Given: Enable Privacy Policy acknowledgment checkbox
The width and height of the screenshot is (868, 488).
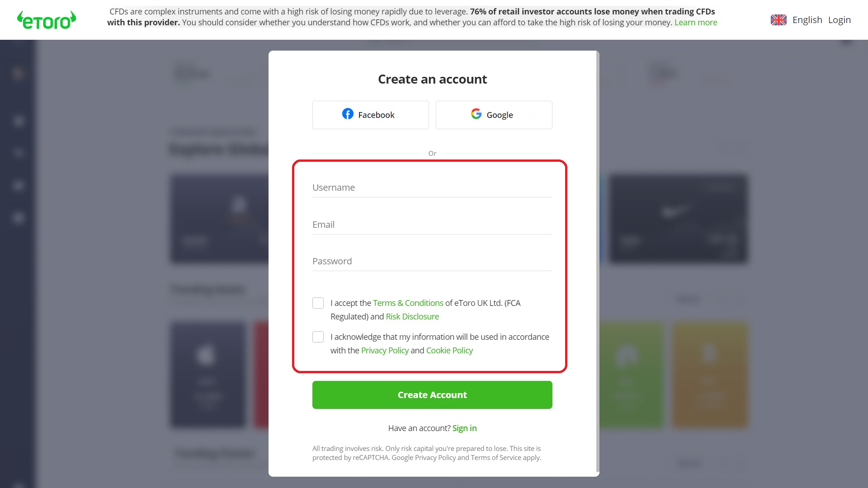Looking at the screenshot, I should click(318, 337).
